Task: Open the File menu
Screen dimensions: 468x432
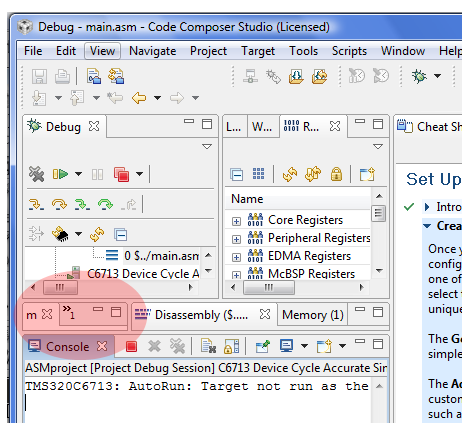Action: [x=33, y=51]
